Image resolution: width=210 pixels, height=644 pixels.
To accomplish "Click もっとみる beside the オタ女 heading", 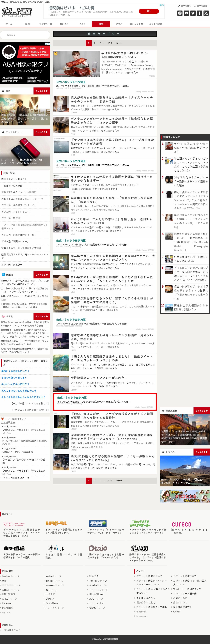I will tap(42, 316).
